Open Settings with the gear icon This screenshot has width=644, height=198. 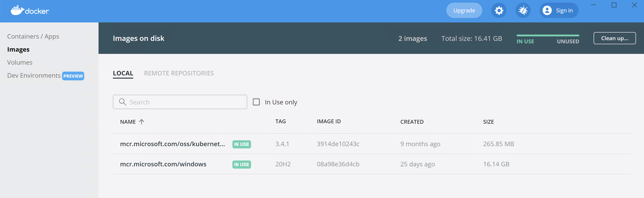(x=498, y=11)
